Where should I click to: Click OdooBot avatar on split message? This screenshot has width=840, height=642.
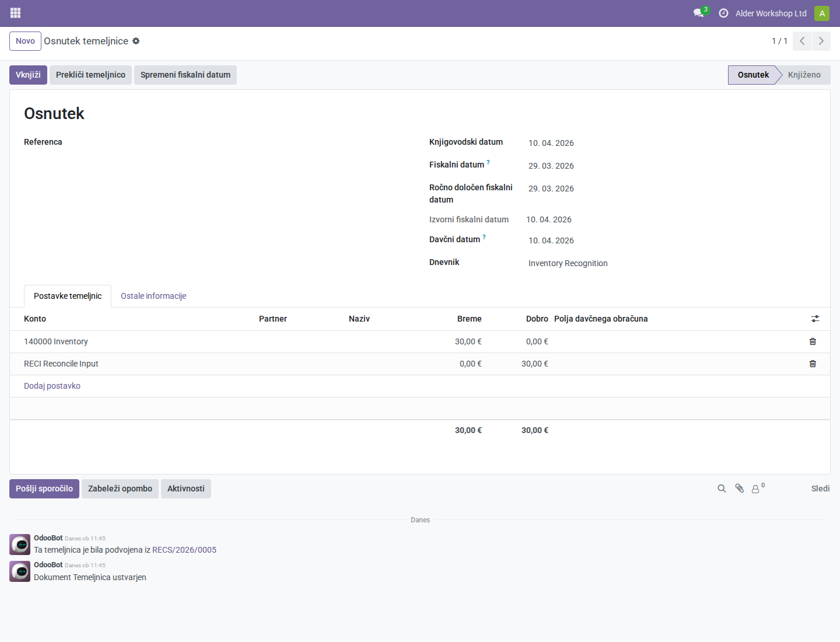[x=20, y=545]
